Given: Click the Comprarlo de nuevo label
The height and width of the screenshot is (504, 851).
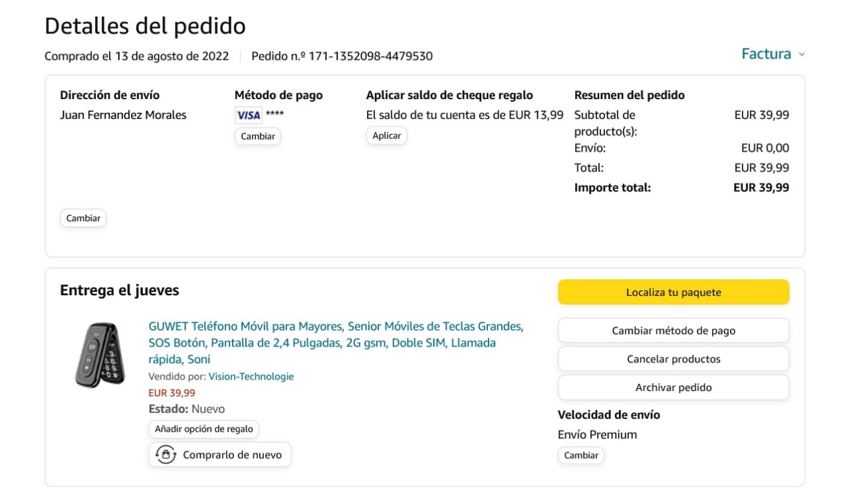Looking at the screenshot, I should (x=232, y=455).
